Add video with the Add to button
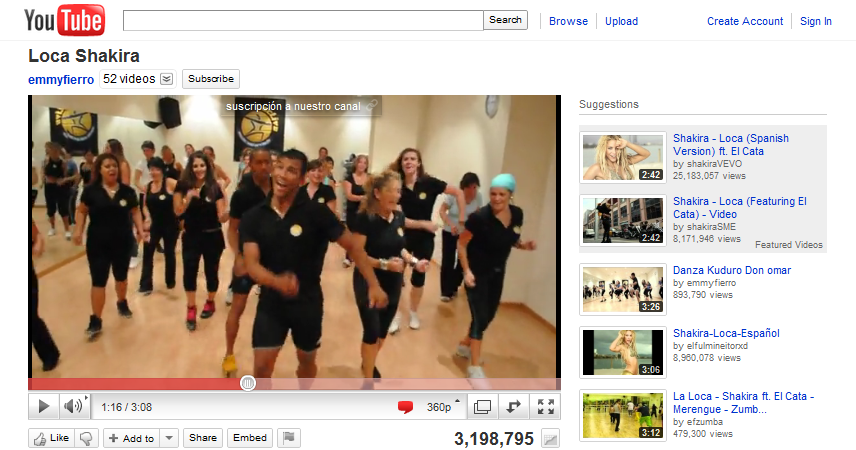 tap(131, 438)
